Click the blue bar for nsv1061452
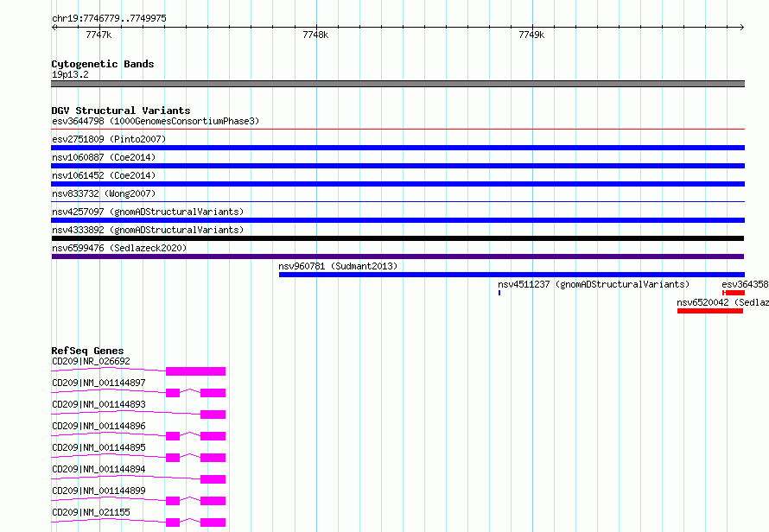The height and width of the screenshot is (532, 769). point(397,184)
